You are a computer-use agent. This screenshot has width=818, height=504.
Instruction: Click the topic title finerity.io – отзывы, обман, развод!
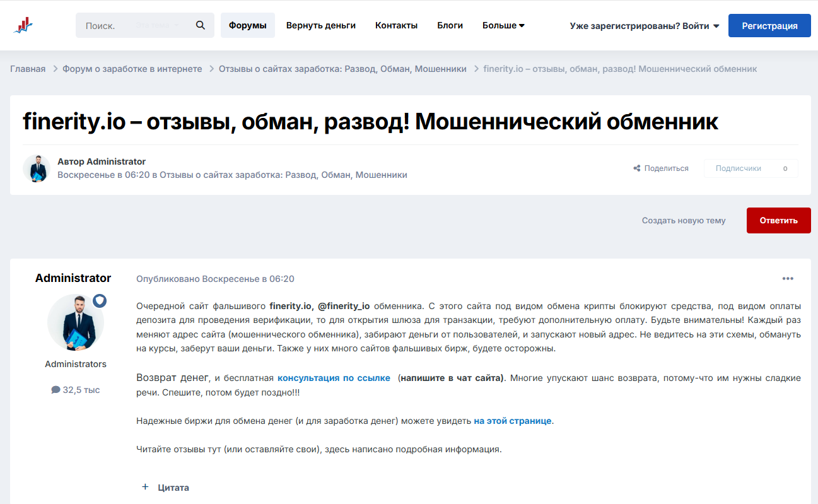tap(371, 121)
